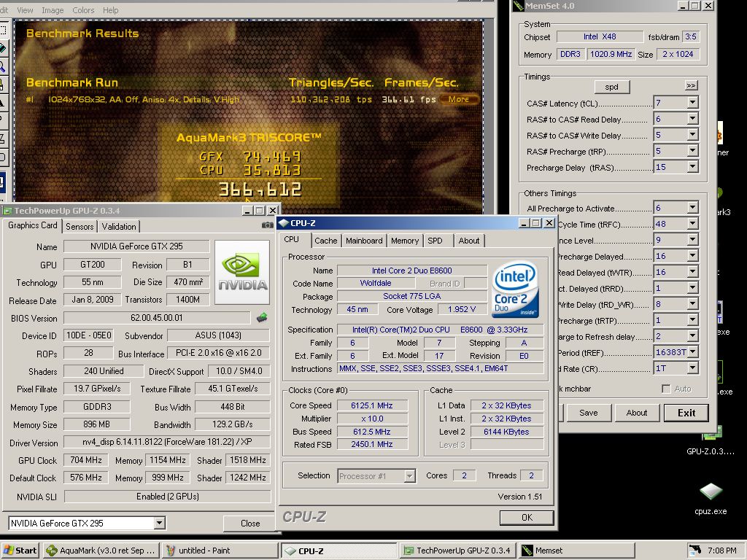Click the 7:08 PM taskbar clock
This screenshot has height=560, width=747.
(721, 551)
